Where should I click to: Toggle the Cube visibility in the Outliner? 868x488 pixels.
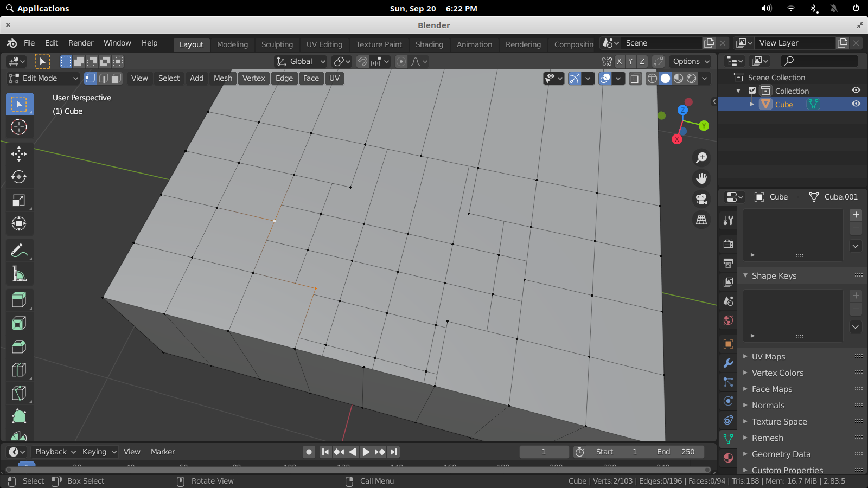856,104
